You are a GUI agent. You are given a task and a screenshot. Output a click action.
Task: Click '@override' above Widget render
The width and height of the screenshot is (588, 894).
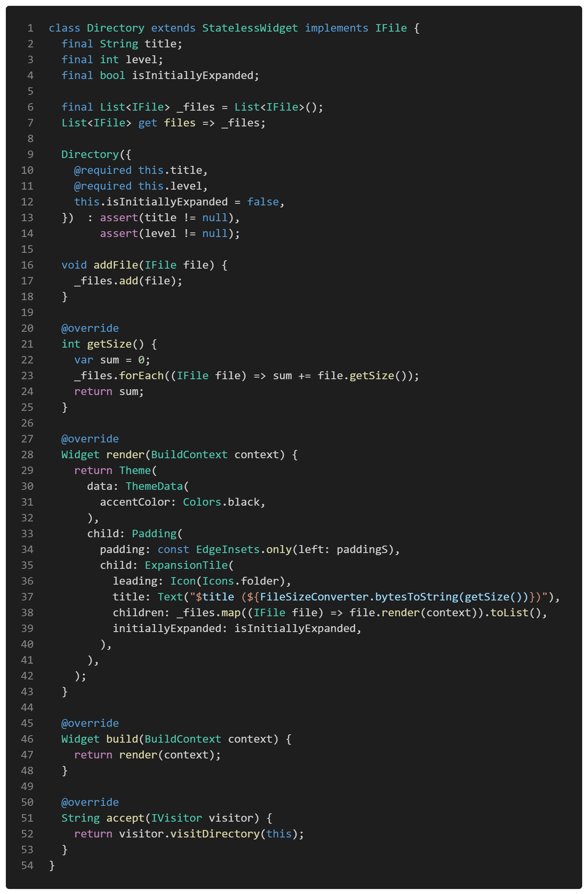coord(90,439)
